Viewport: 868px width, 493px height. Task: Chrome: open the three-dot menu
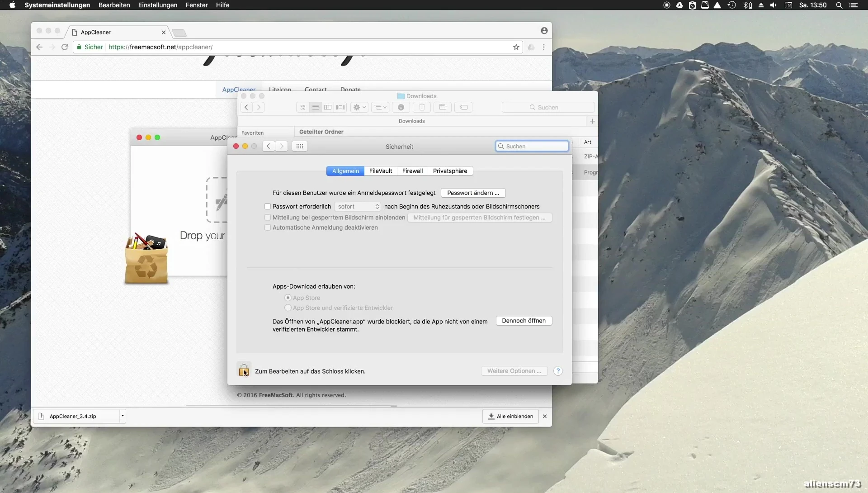coord(544,47)
